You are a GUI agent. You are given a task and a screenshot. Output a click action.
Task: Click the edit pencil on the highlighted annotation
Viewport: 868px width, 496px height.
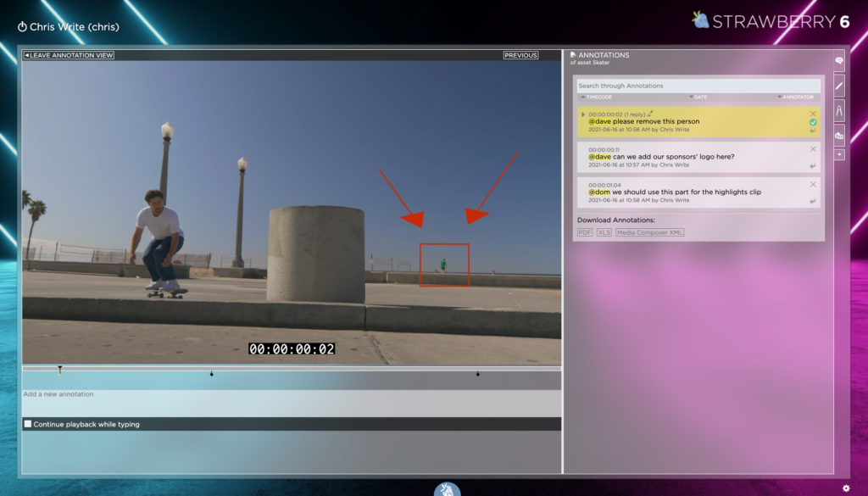[650, 112]
